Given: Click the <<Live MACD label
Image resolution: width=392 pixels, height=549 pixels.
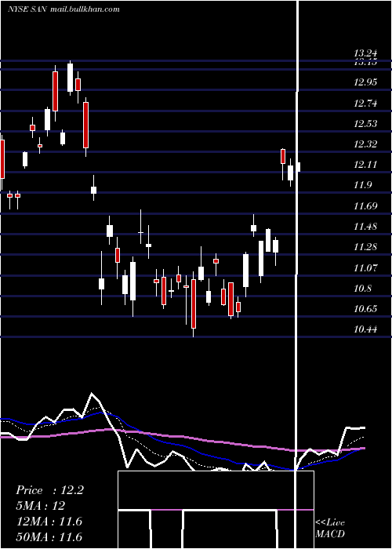Looking at the screenshot, I should pyautogui.click(x=330, y=528).
